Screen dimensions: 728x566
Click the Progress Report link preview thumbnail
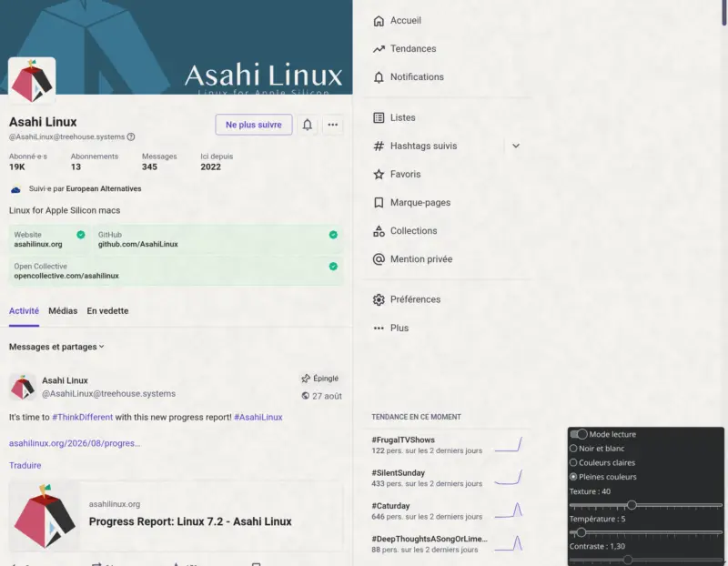(x=45, y=516)
